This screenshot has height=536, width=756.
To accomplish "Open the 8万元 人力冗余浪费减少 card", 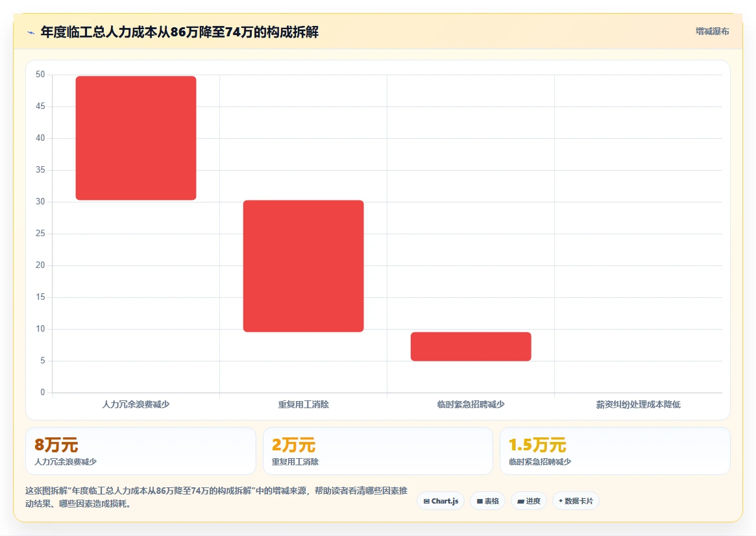I will 141,451.
